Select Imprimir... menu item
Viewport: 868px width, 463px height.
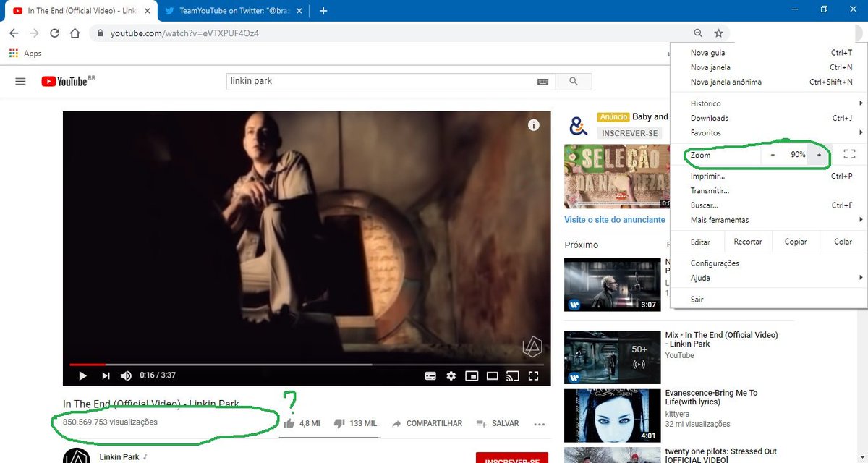(770, 176)
